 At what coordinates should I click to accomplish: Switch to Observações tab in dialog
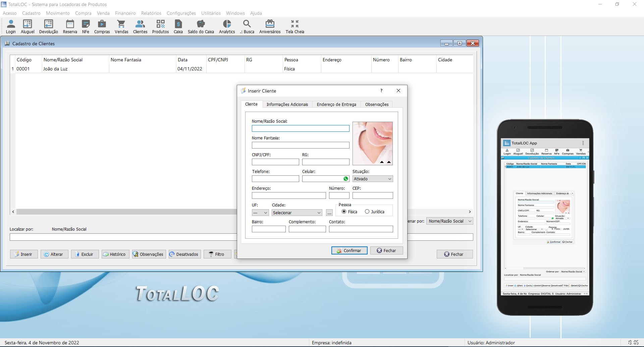click(377, 104)
